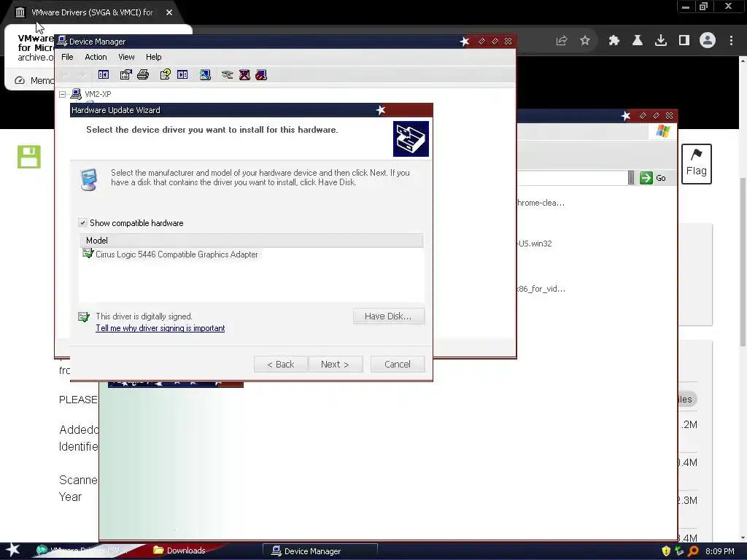Click the VM2-XP computer icon in tree
This screenshot has height=560, width=747.
76,94
